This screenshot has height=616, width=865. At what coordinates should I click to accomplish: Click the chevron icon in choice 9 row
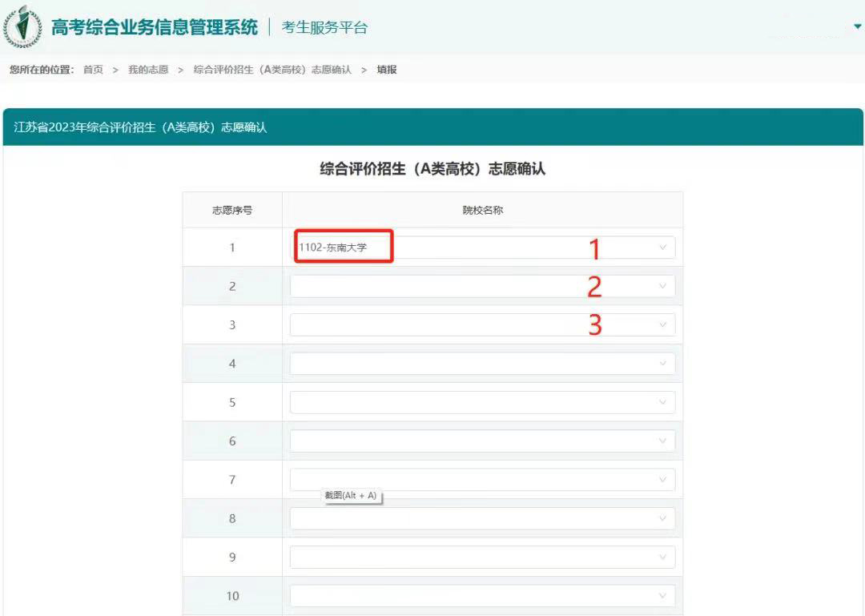662,557
